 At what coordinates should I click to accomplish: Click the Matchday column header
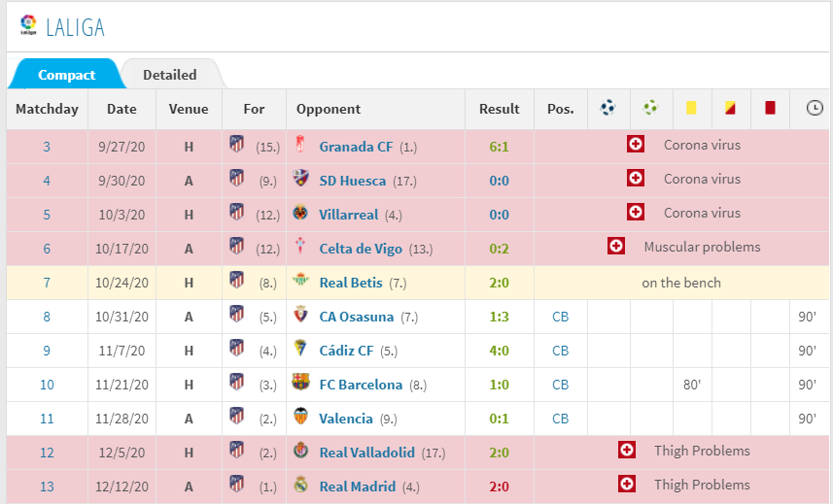click(47, 109)
